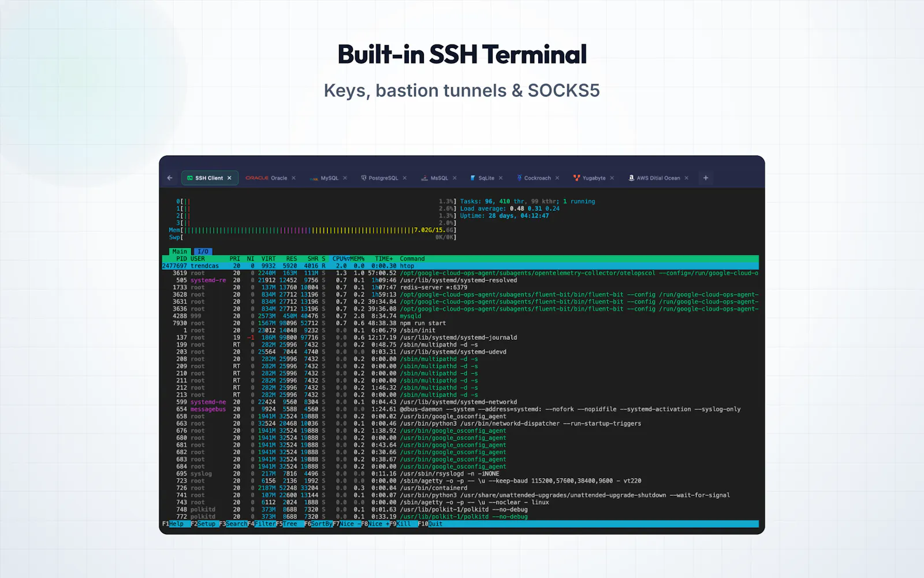Screen dimensions: 924x578
Task: Close the MsSQL tab
Action: point(454,178)
